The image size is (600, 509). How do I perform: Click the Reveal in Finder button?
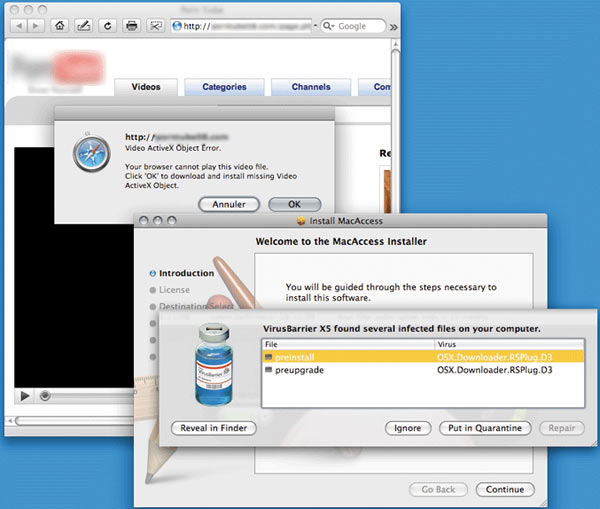pos(213,428)
